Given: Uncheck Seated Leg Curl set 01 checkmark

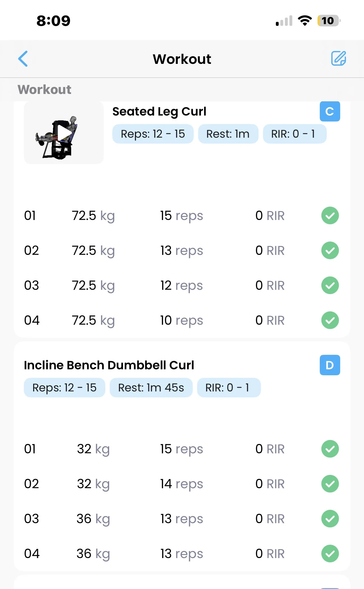Looking at the screenshot, I should [330, 216].
